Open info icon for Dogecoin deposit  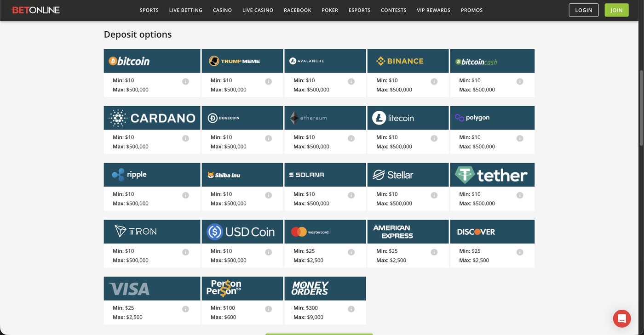pyautogui.click(x=268, y=138)
